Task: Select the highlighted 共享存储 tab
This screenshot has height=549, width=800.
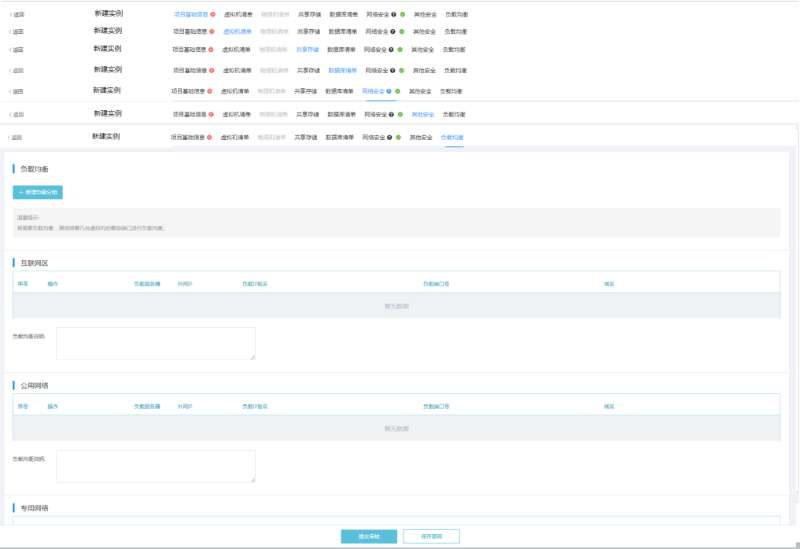Action: click(x=308, y=49)
